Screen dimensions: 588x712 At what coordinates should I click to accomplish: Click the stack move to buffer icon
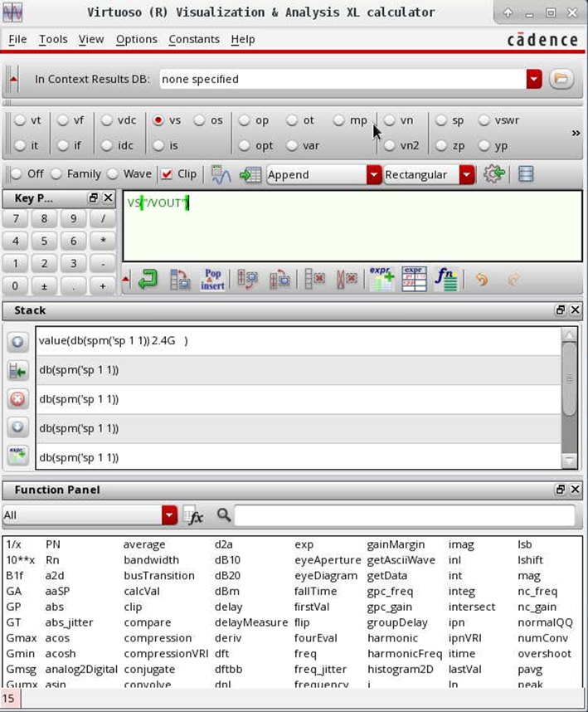pyautogui.click(x=17, y=371)
